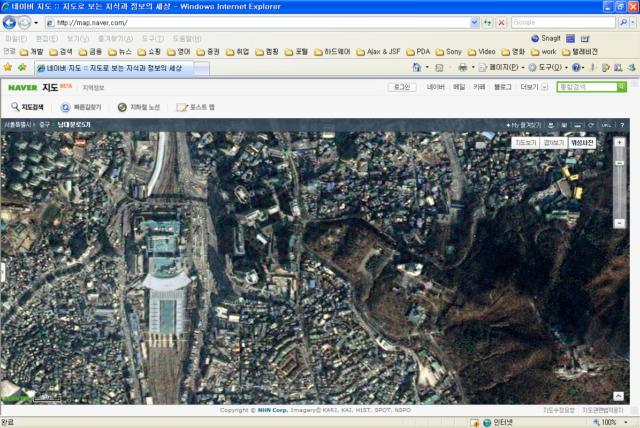640x428 pixels.
Task: Open the 즐겨찾기(A) menu
Action: pyautogui.click(x=116, y=39)
